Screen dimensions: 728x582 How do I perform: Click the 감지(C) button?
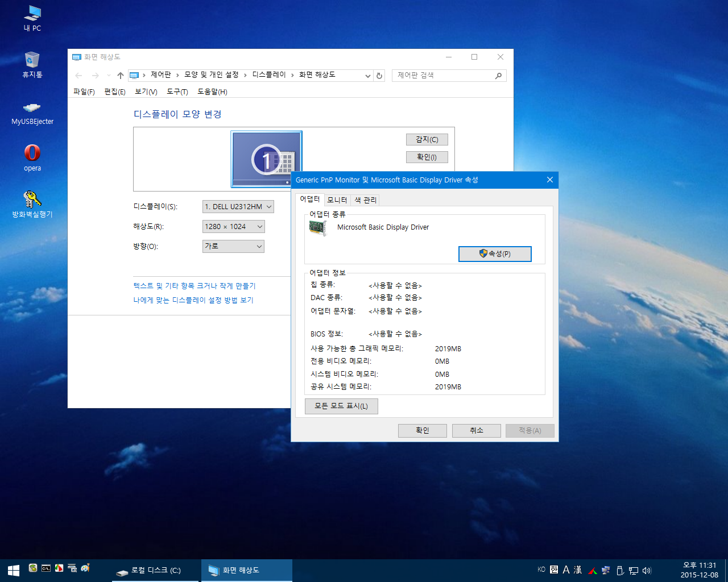click(427, 139)
